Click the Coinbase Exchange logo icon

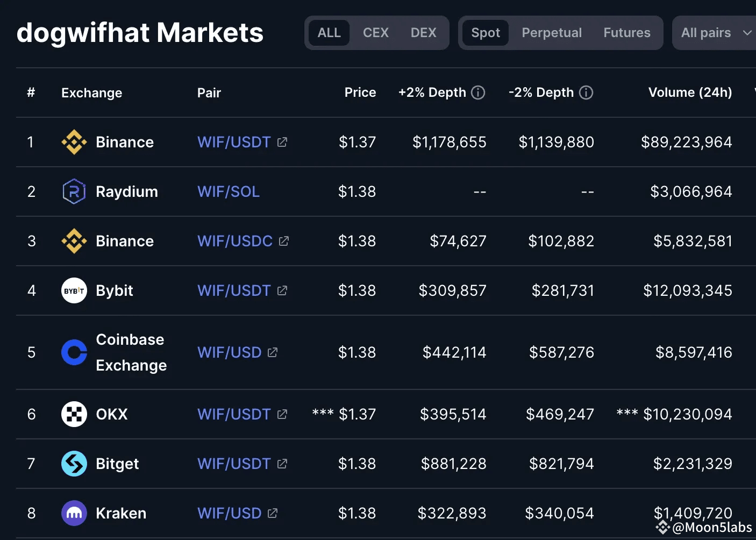tap(74, 352)
